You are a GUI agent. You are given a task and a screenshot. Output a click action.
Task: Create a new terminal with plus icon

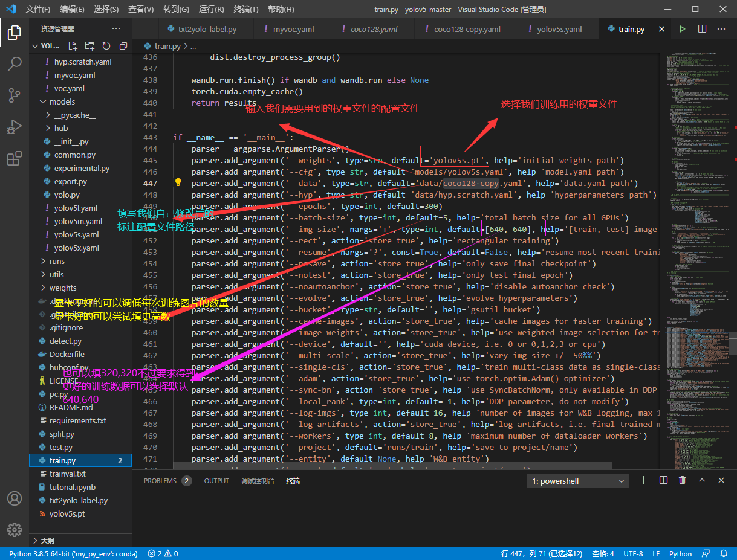point(643,480)
